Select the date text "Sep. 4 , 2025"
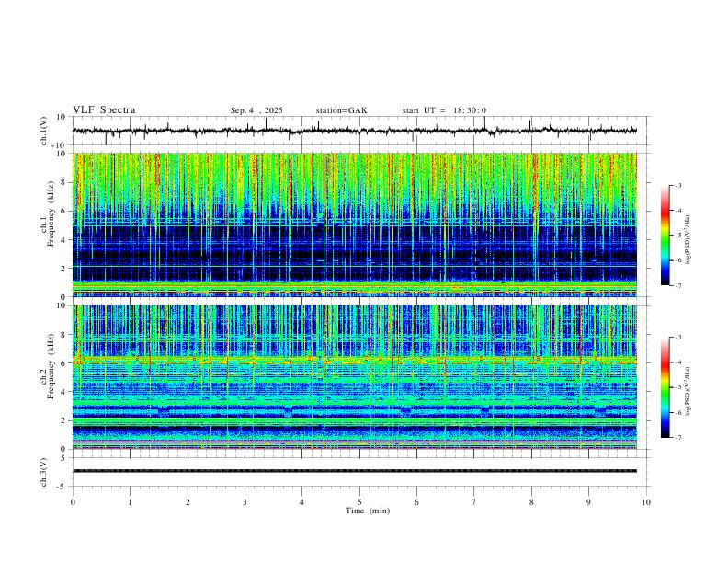 (256, 110)
